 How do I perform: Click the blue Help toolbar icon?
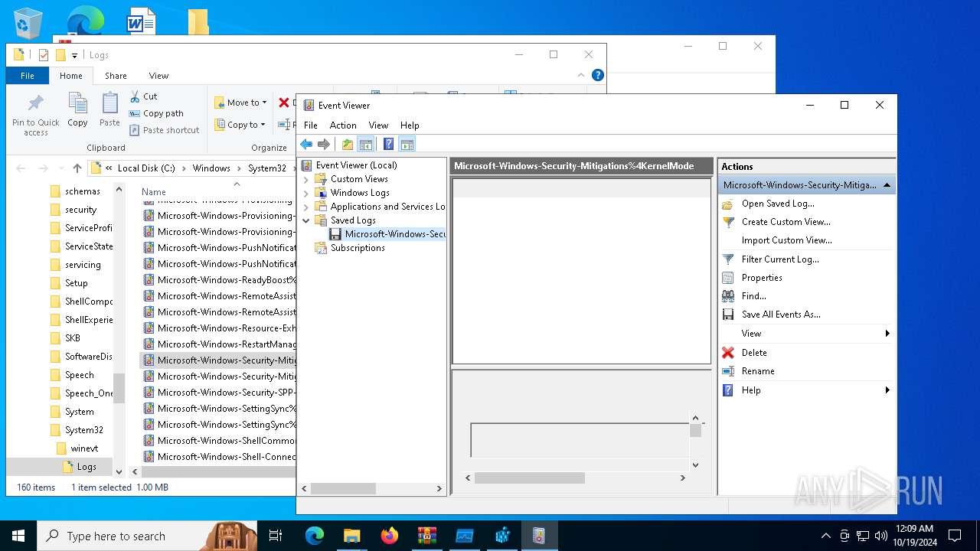pyautogui.click(x=388, y=144)
